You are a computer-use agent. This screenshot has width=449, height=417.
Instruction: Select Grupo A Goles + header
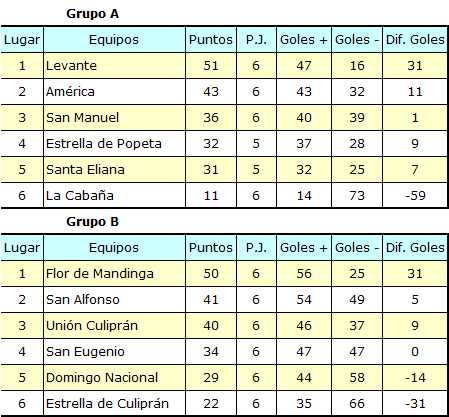tap(304, 40)
